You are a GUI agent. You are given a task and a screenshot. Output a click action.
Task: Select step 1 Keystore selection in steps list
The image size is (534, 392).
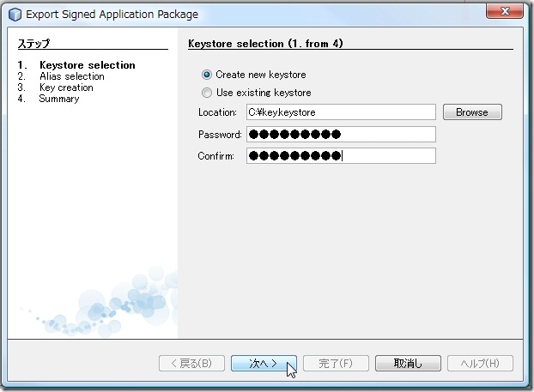click(87, 65)
